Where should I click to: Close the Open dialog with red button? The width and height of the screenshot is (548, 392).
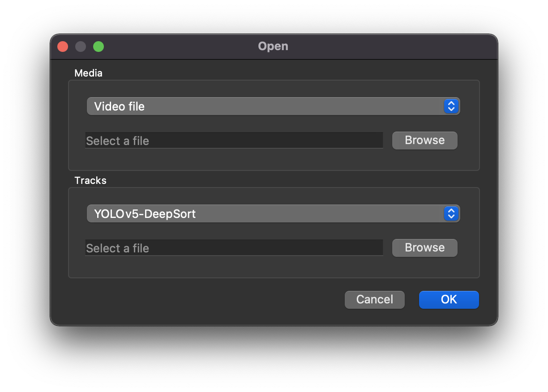click(63, 47)
